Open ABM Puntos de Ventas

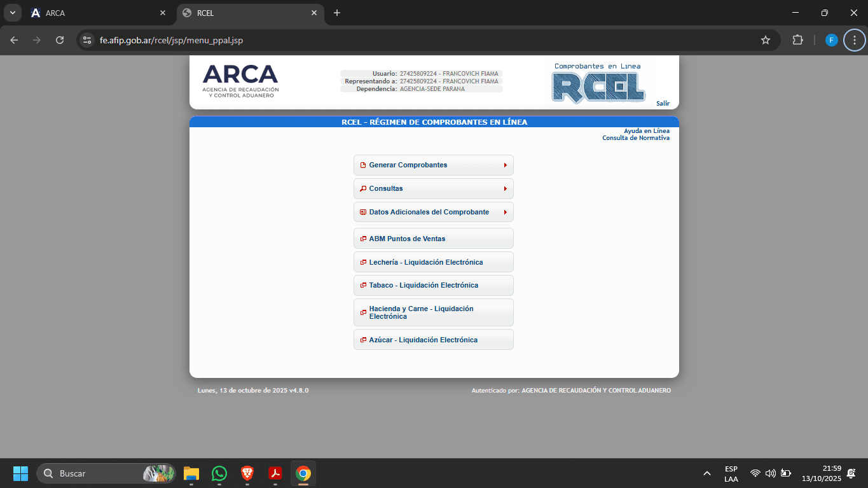click(x=433, y=239)
